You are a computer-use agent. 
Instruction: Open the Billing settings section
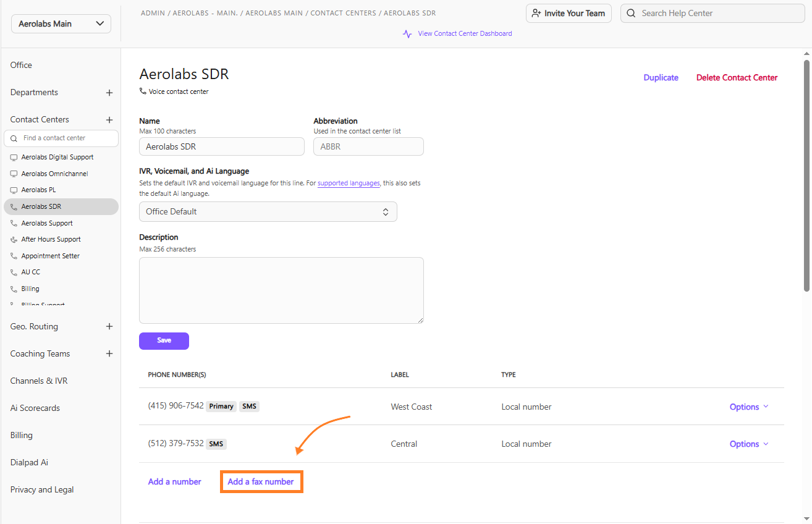point(21,435)
